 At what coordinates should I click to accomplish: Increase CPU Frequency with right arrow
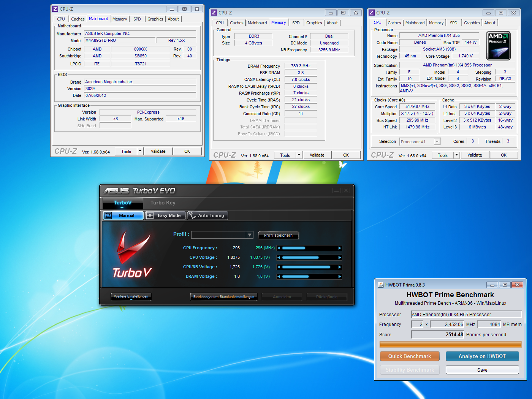click(x=340, y=248)
